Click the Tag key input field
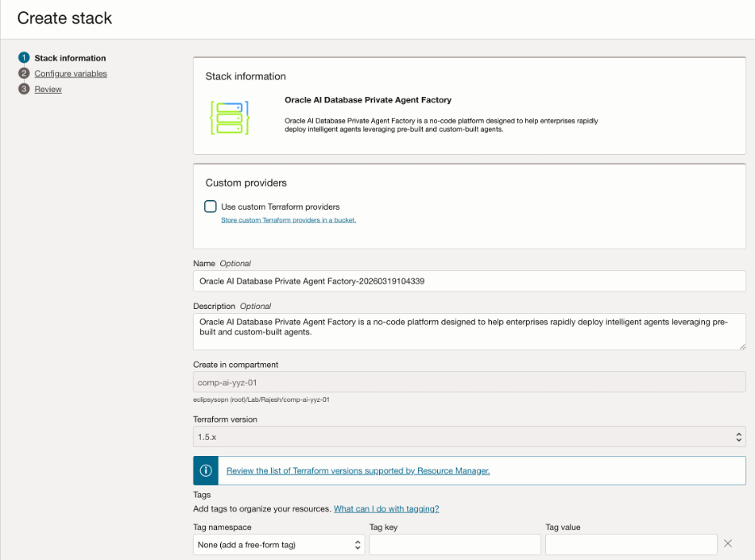755x560 pixels. click(453, 544)
